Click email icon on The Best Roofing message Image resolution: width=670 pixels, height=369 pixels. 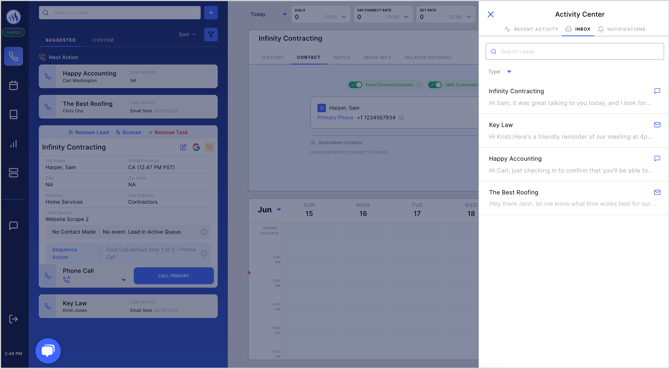pos(657,192)
